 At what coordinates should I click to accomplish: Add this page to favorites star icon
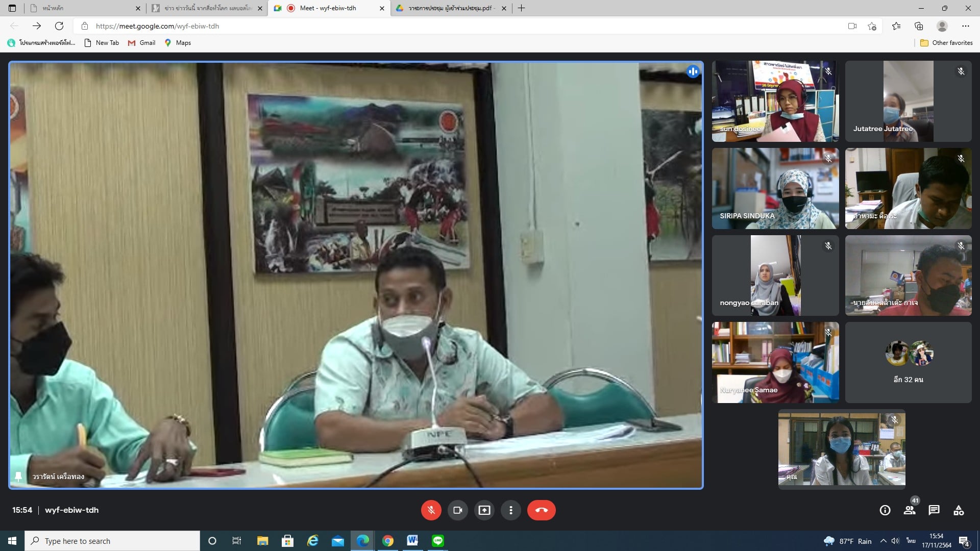point(872,26)
